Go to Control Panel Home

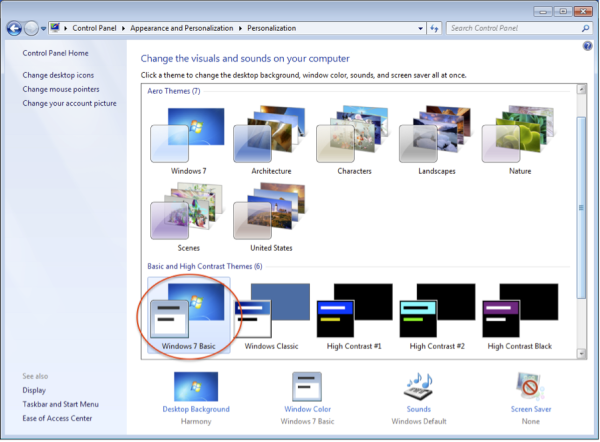[56, 52]
